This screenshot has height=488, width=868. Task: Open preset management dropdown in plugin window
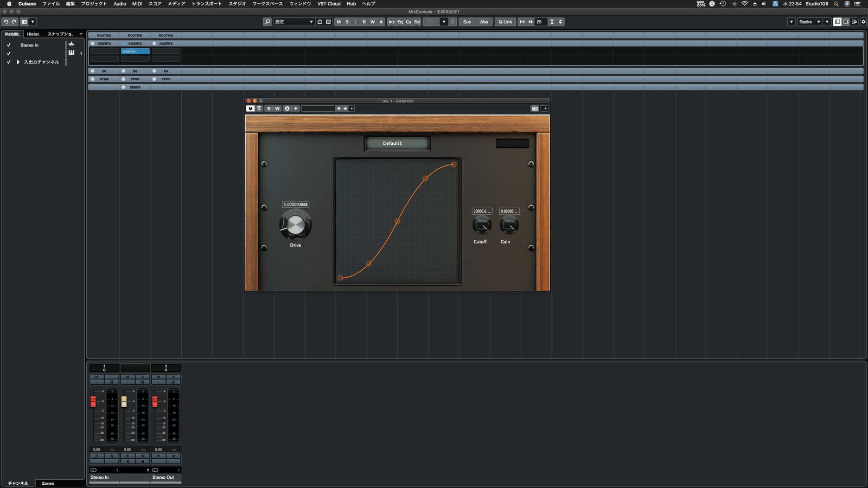(352, 108)
